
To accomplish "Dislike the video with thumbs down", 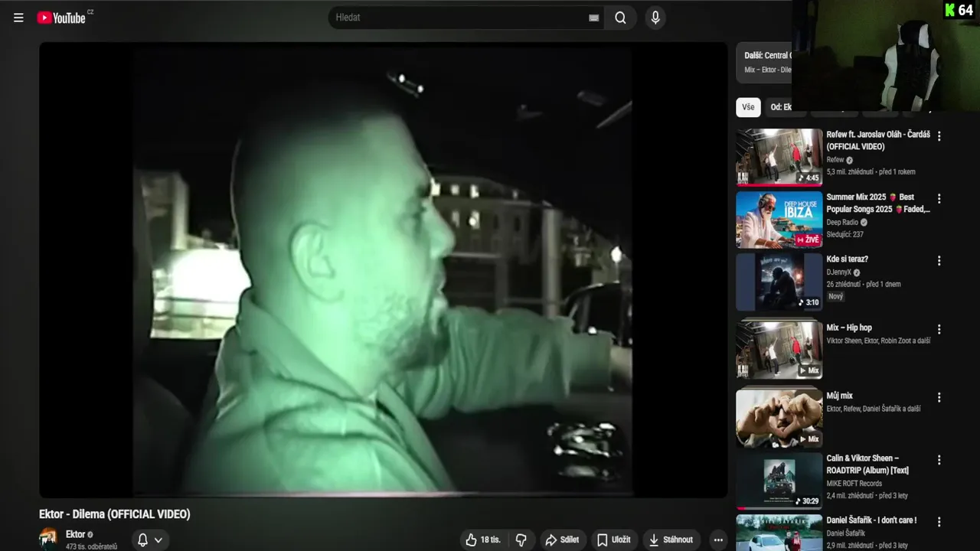I will click(x=521, y=540).
